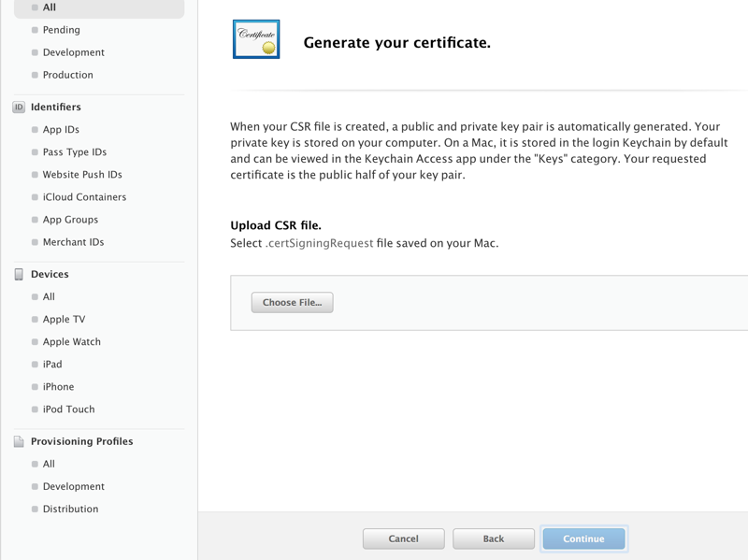Screen dimensions: 748x560
Task: Open Distribution provisioning profiles
Action: point(70,510)
